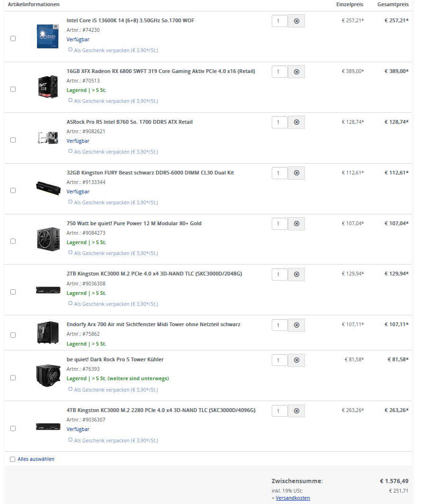Screen dimensions: 423x504
Task: Enable gift wrapping for 4TB Kingston KC3000
Action: tap(70, 440)
